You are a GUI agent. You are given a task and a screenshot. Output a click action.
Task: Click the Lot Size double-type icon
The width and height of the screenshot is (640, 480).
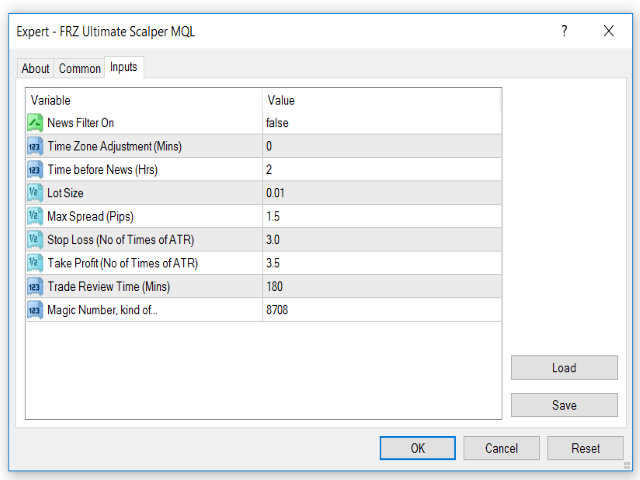(35, 193)
